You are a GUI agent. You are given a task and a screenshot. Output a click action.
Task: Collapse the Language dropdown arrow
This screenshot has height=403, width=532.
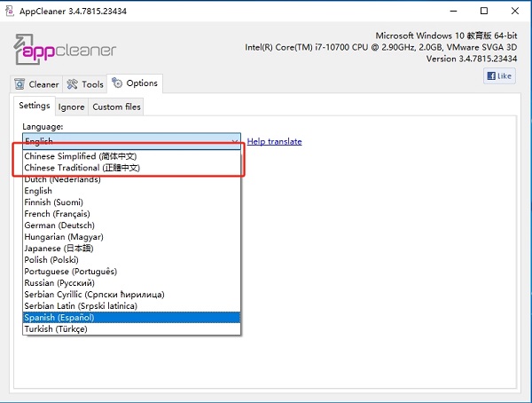234,141
